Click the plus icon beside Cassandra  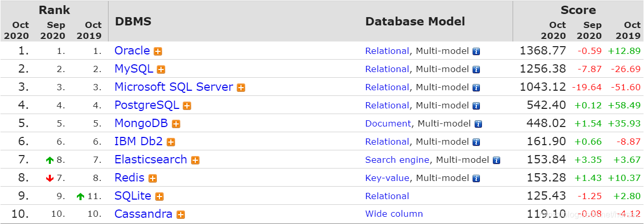click(181, 215)
